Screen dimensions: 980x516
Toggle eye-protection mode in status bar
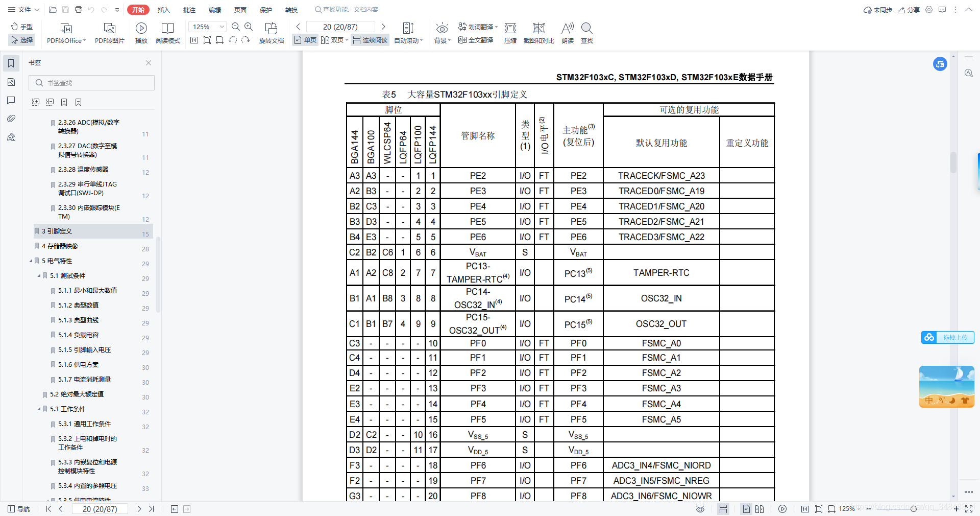pos(700,509)
